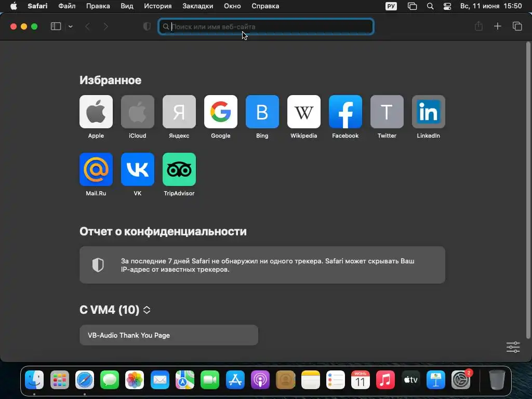
Task: Open the Правка menu
Action: point(98,6)
